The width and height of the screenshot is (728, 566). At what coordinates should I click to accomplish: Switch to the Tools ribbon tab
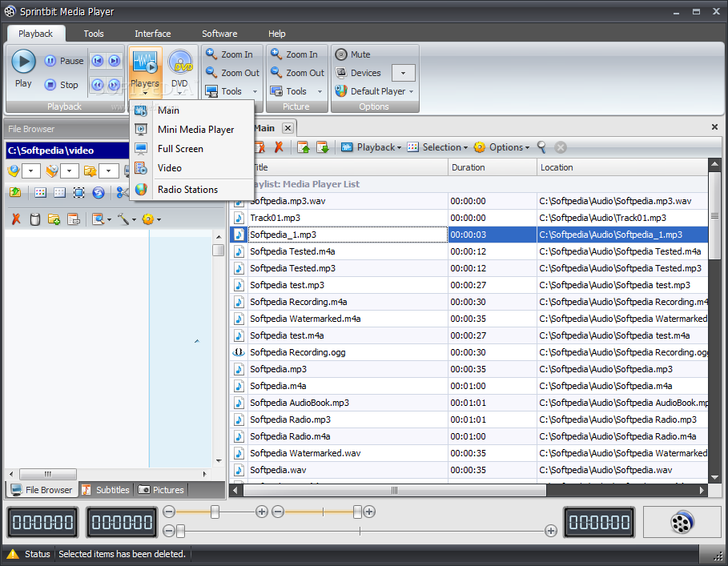(94, 34)
